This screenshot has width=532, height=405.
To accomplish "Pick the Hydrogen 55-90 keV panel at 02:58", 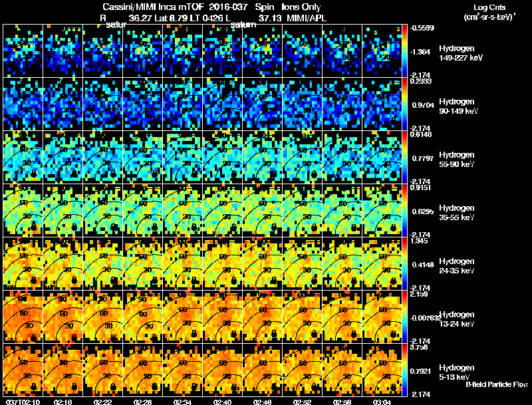I will (x=342, y=158).
